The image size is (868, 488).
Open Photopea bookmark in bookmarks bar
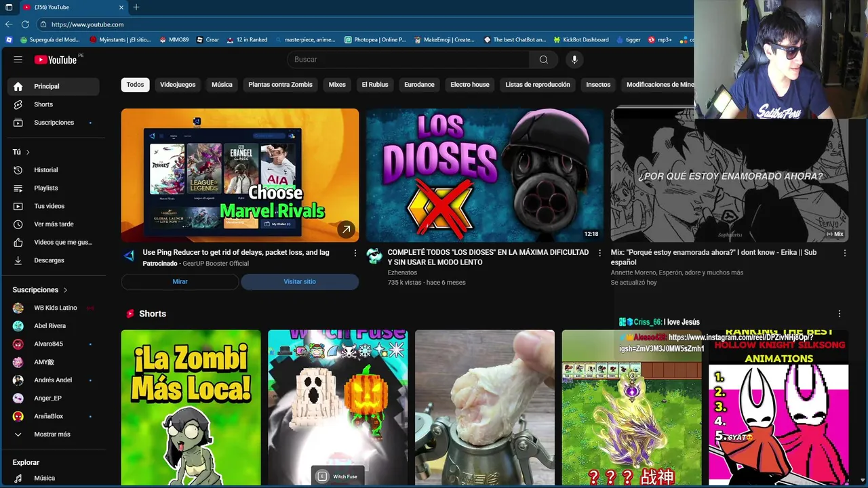375,40
